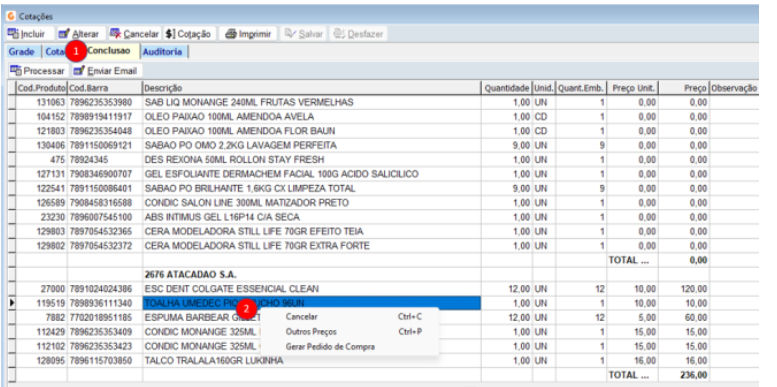
Task: Click the Cancelar toolbar button
Action: [x=134, y=34]
